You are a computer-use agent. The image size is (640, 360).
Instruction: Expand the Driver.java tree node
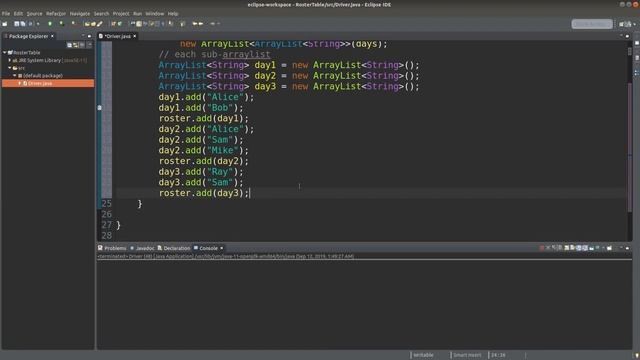(20, 83)
